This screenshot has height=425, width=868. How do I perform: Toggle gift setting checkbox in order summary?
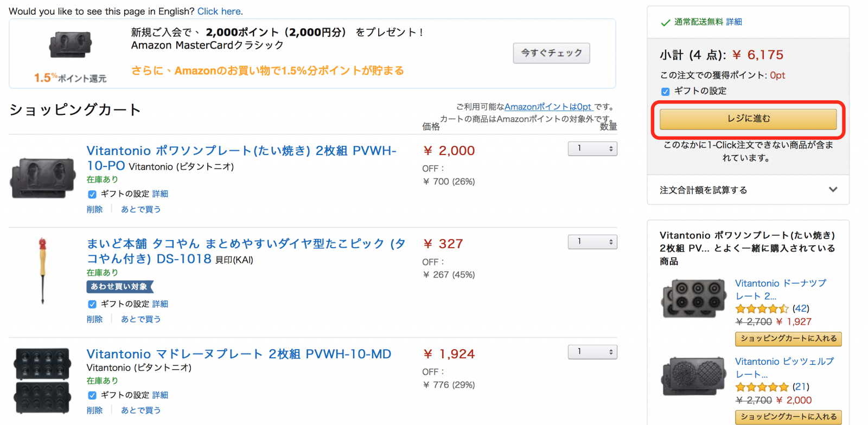665,92
